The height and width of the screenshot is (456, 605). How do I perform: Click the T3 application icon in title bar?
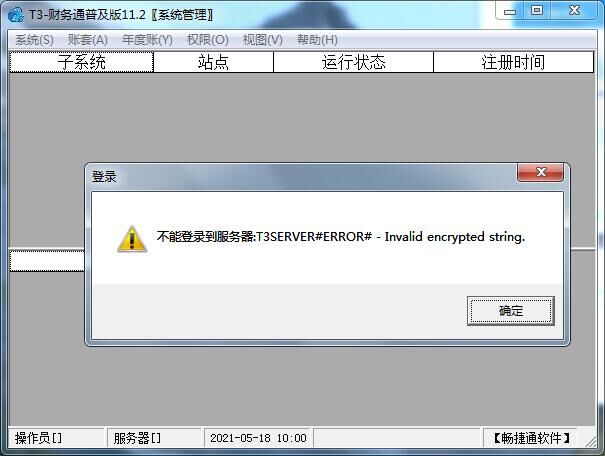(x=16, y=15)
